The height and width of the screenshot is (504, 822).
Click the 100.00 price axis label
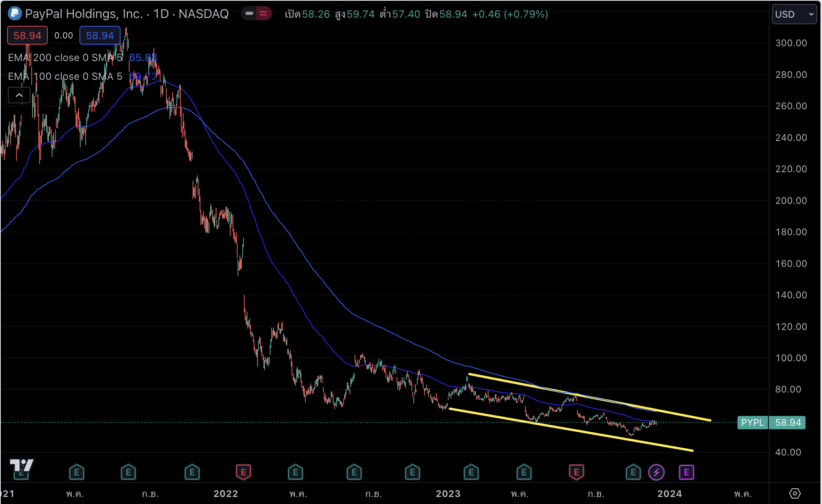point(791,358)
